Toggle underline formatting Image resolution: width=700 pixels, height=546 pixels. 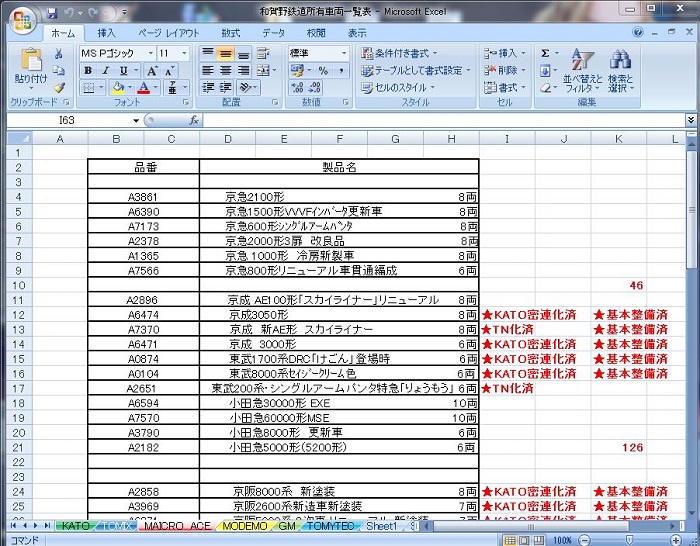click(124, 71)
